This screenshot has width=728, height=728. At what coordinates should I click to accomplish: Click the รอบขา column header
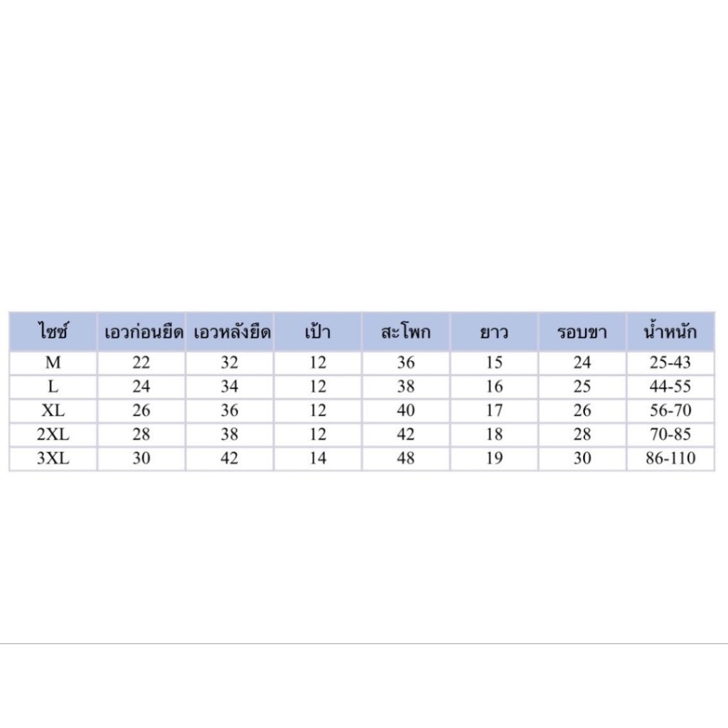coord(582,332)
